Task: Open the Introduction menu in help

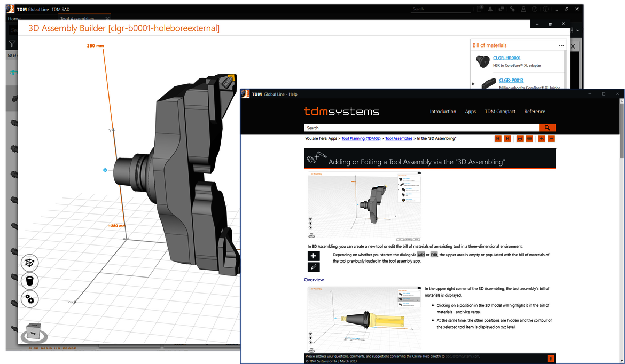Action: click(x=443, y=112)
